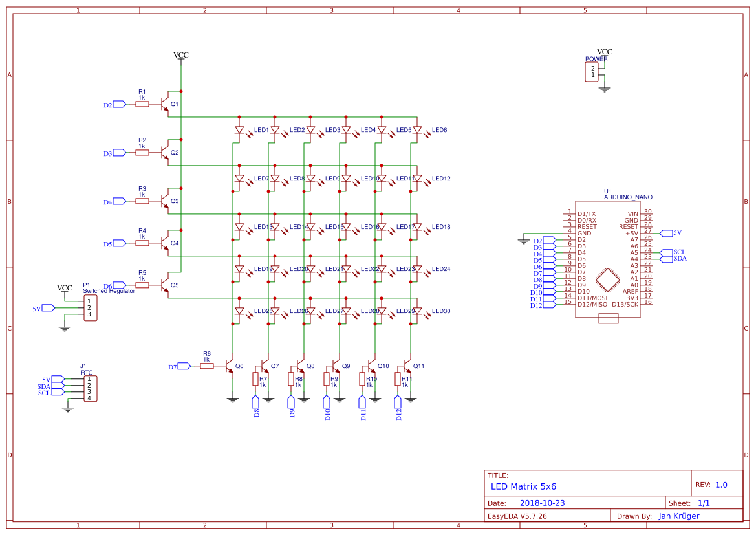Click the VCC power symbol above Q1

pos(181,56)
